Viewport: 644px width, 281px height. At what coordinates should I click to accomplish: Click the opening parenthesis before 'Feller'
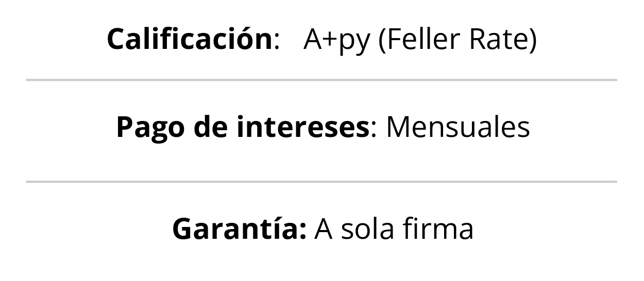point(382,41)
